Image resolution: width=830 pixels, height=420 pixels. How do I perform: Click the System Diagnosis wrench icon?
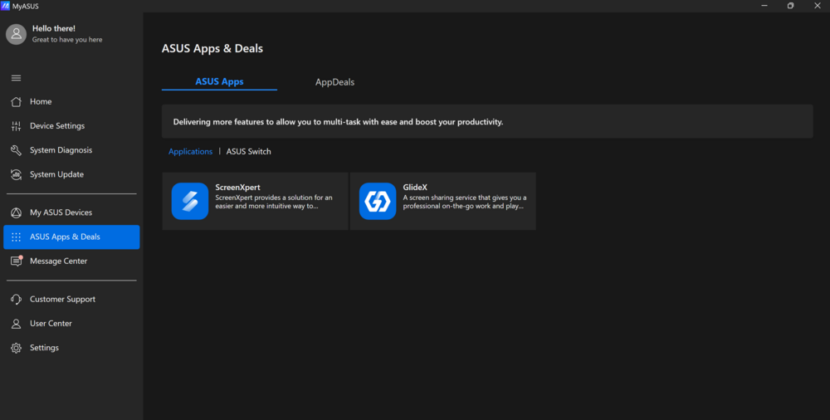pyautogui.click(x=16, y=150)
